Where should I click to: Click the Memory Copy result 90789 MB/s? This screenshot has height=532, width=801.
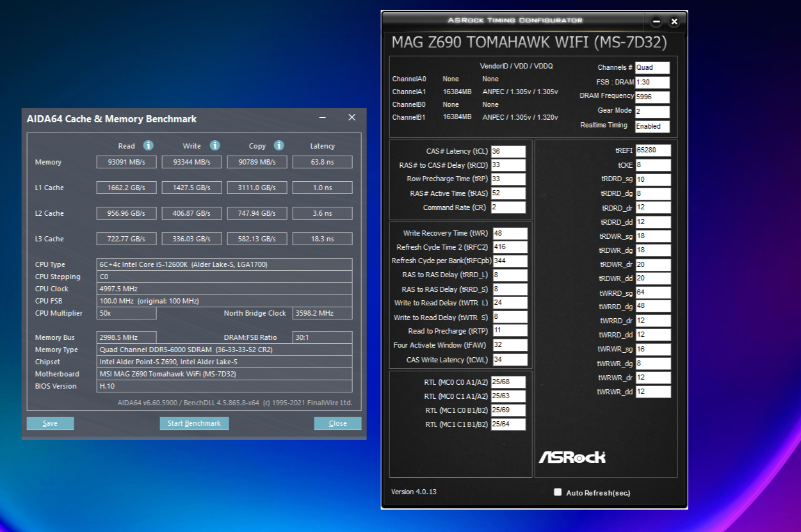click(257, 162)
